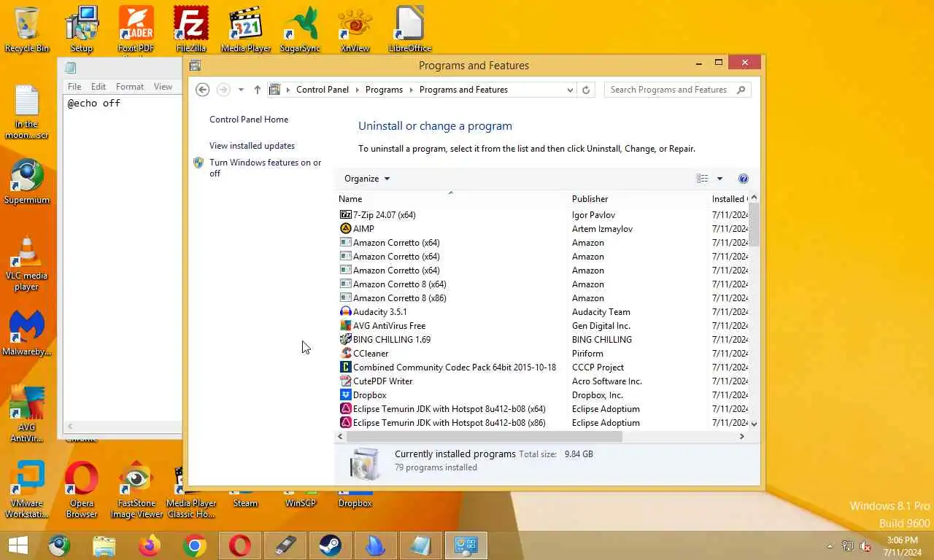Open View installed updates link
934x560 pixels.
click(x=252, y=146)
